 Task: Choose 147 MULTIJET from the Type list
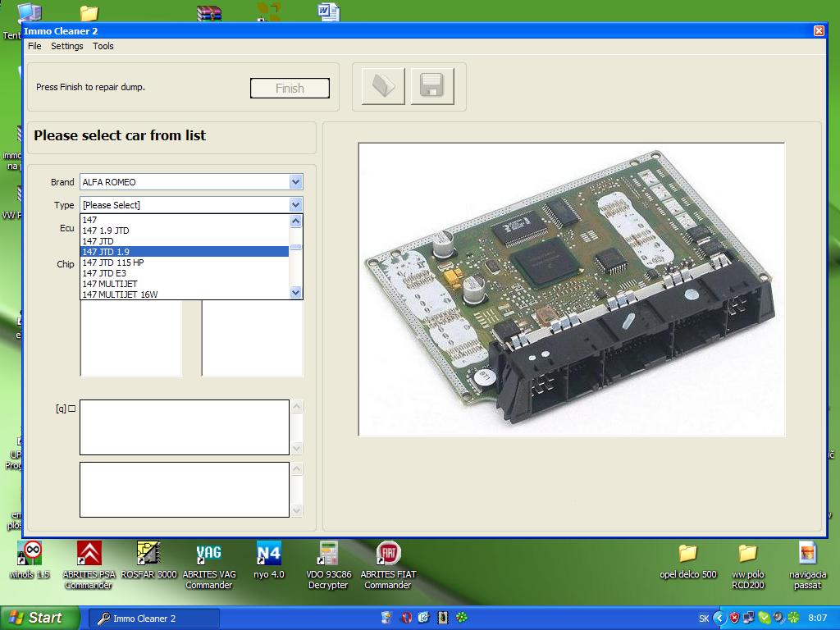pyautogui.click(x=185, y=284)
